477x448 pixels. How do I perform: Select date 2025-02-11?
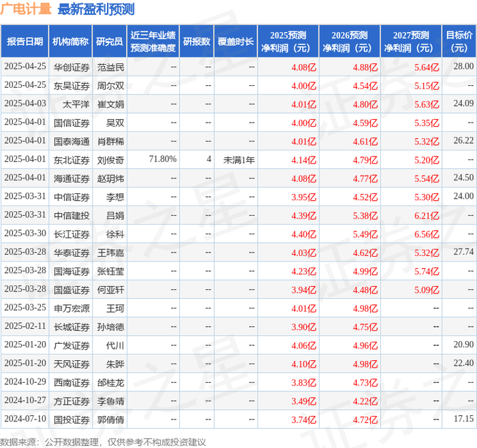pyautogui.click(x=25, y=326)
